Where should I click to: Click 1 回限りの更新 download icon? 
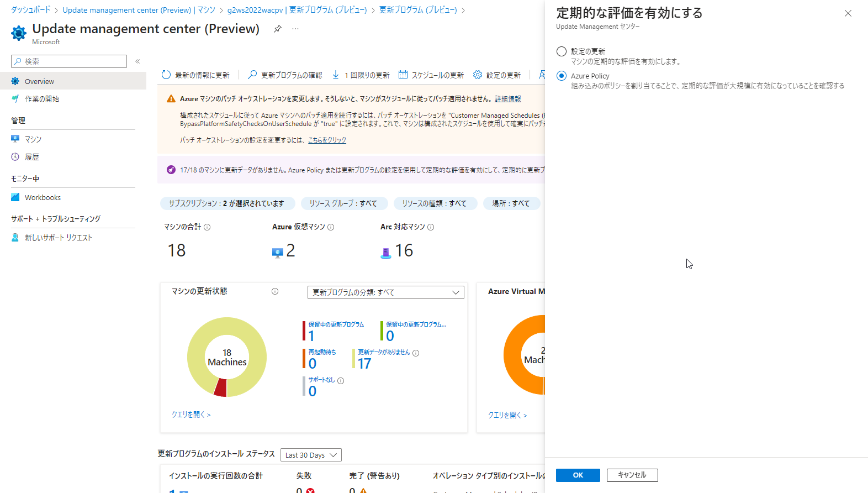pyautogui.click(x=336, y=75)
